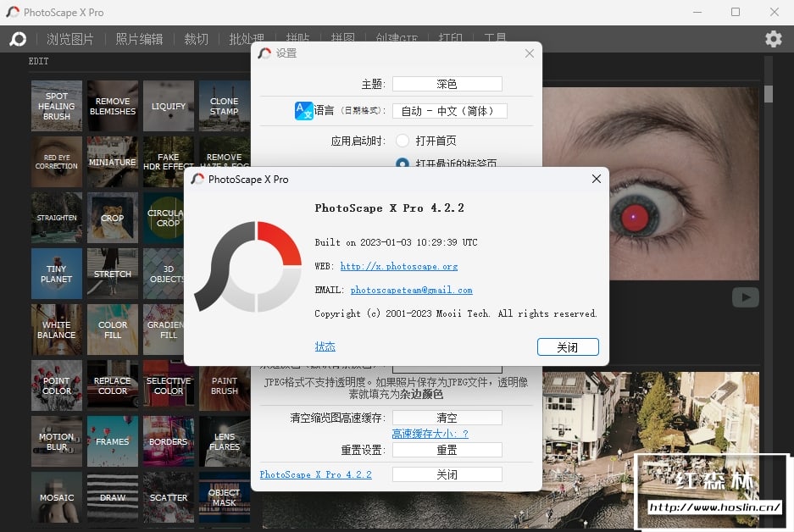Open settings via the gear icon
Screen dimensions: 794x532
pos(773,39)
